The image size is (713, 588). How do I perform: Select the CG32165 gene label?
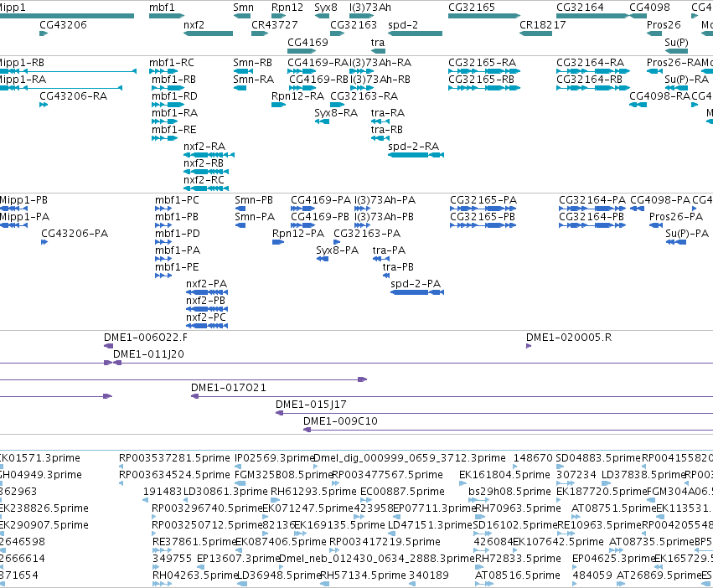tap(472, 8)
